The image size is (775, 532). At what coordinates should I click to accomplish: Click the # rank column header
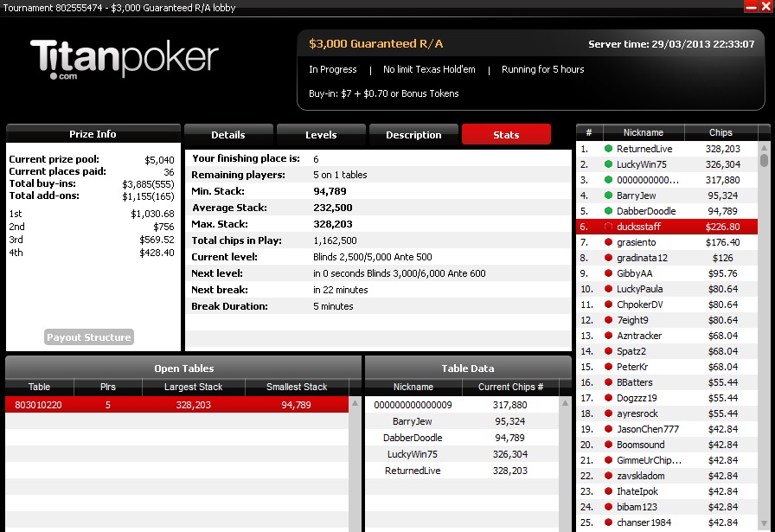[589, 132]
